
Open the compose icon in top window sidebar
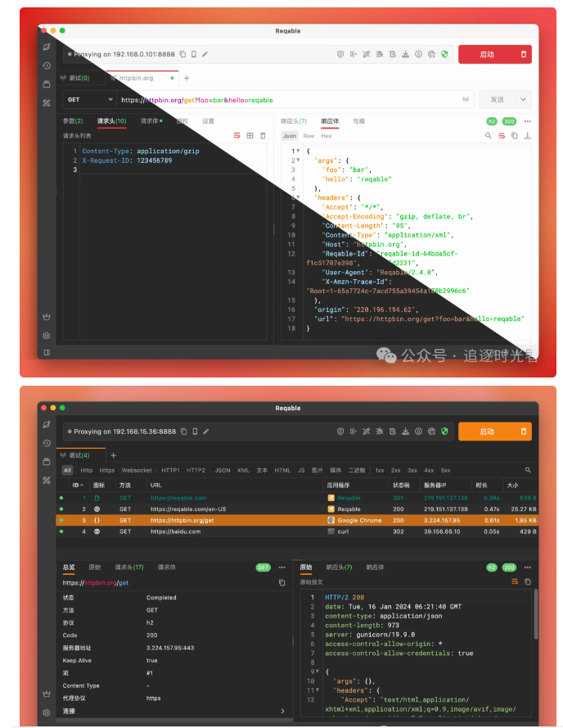click(47, 47)
